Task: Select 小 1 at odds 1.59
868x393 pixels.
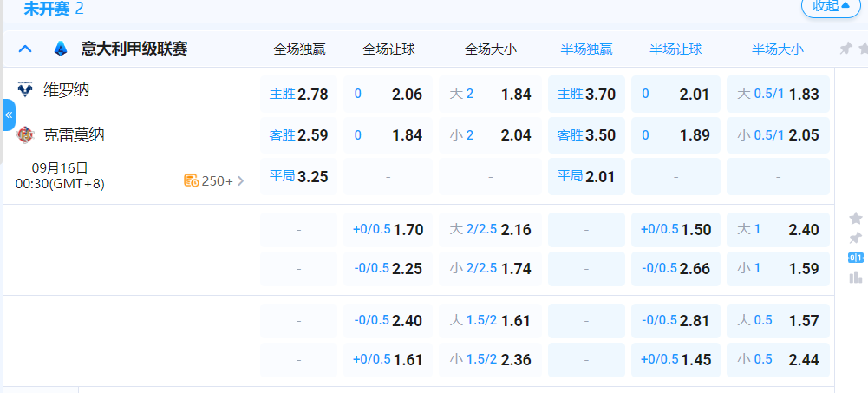Action: [x=778, y=268]
